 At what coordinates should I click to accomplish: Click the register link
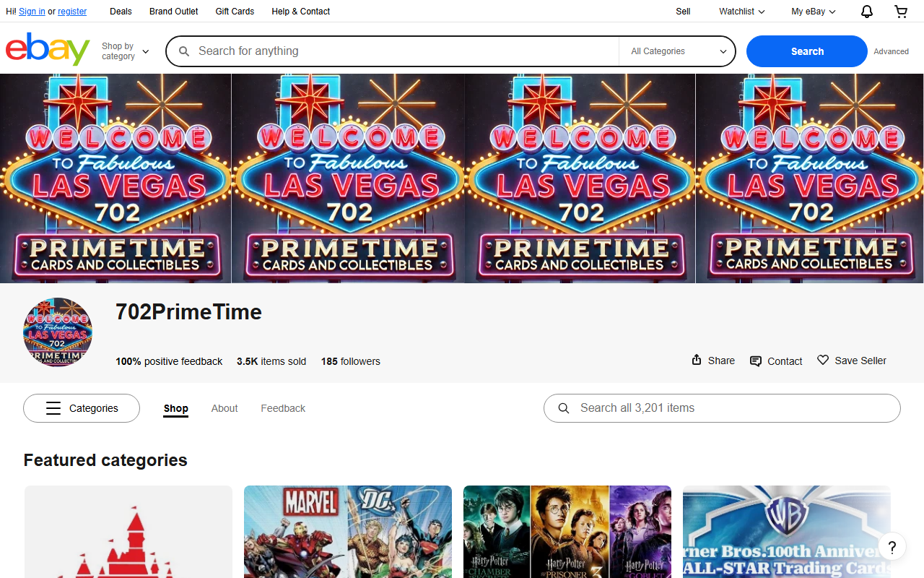tap(72, 12)
